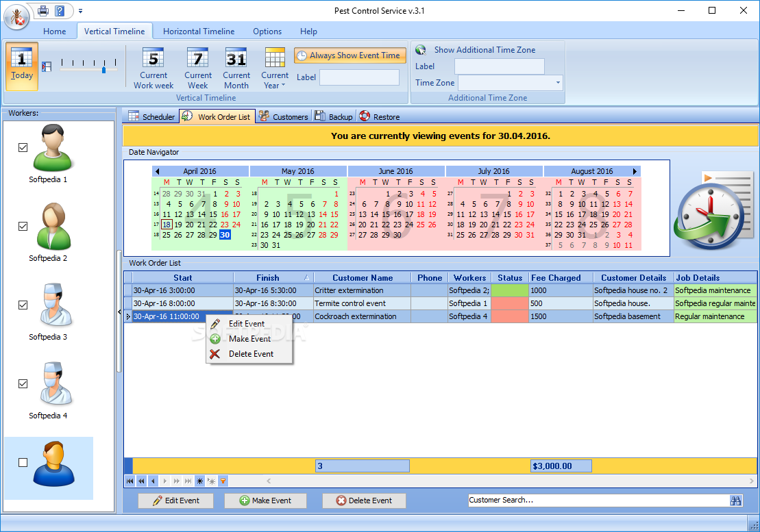Open the Options ribbon tab
Image resolution: width=760 pixels, height=532 pixels.
(x=267, y=31)
